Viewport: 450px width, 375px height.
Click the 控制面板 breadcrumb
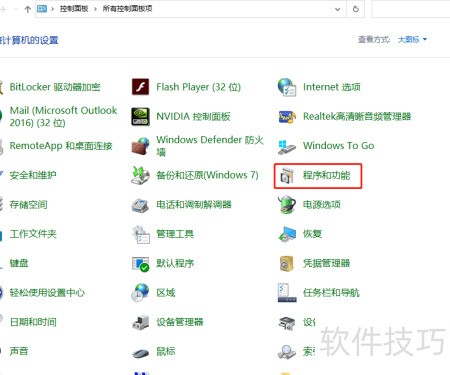pos(74,9)
